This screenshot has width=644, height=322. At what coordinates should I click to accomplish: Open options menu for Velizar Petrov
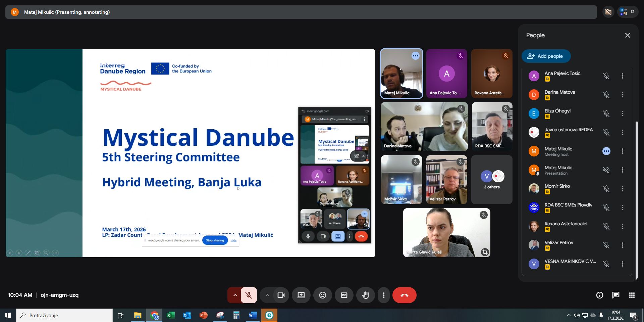[622, 245]
